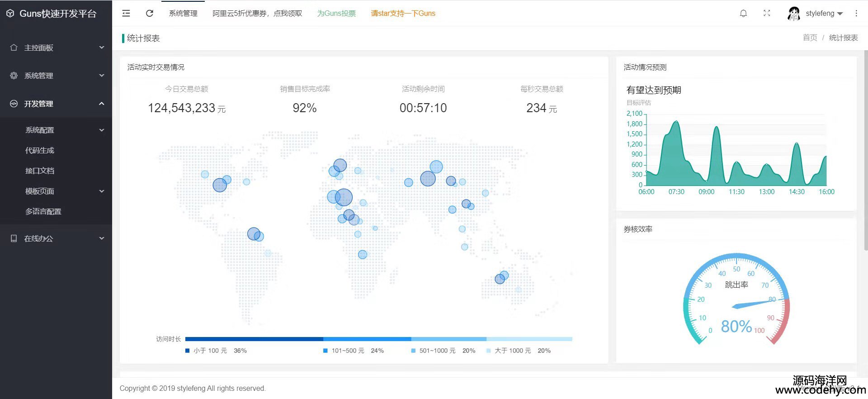Click the 有望达到预期 heading

(x=654, y=90)
